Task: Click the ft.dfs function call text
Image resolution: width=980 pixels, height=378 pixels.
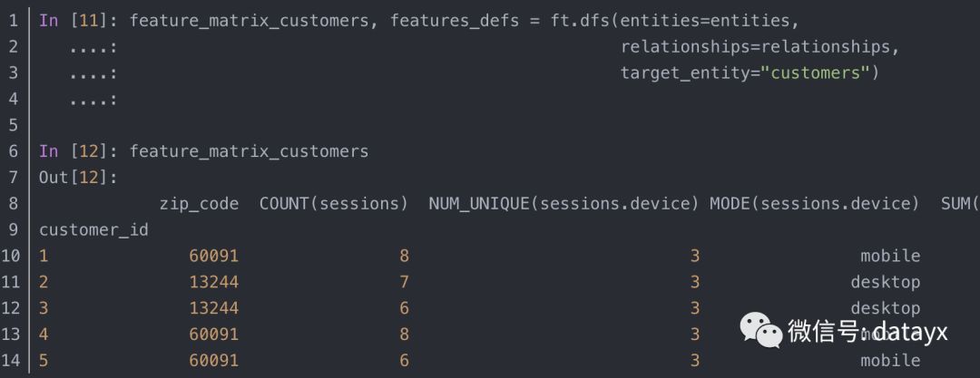Action: tap(580, 21)
